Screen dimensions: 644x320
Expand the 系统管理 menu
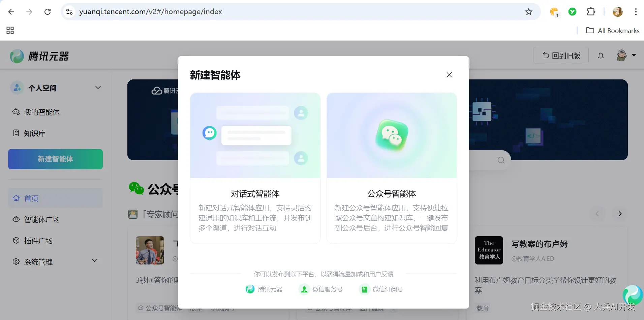click(56, 261)
